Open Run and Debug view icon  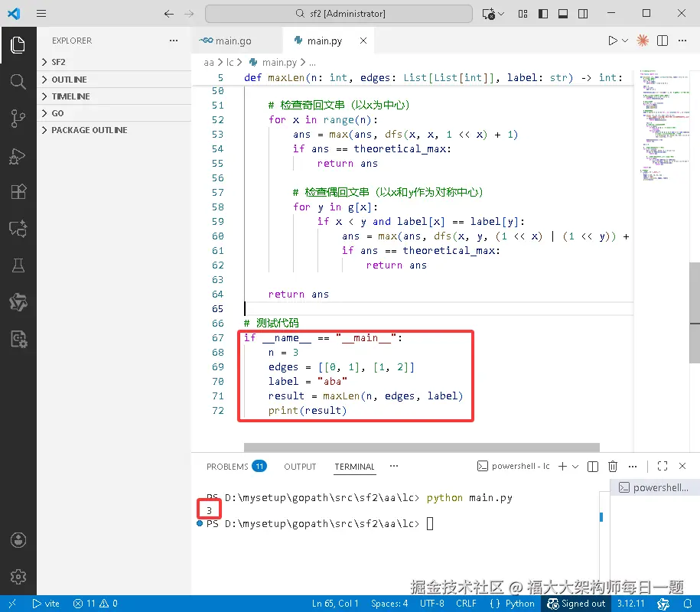(18, 156)
